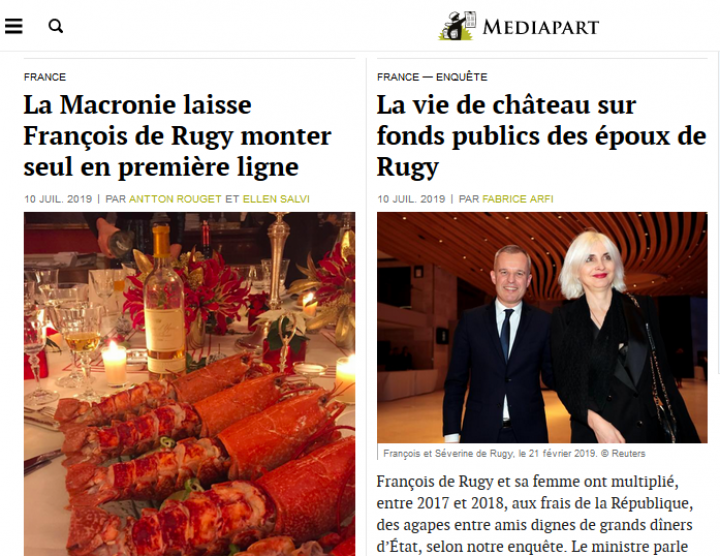Click the word Rugy ending the second headline
The height and width of the screenshot is (556, 720).
[408, 167]
